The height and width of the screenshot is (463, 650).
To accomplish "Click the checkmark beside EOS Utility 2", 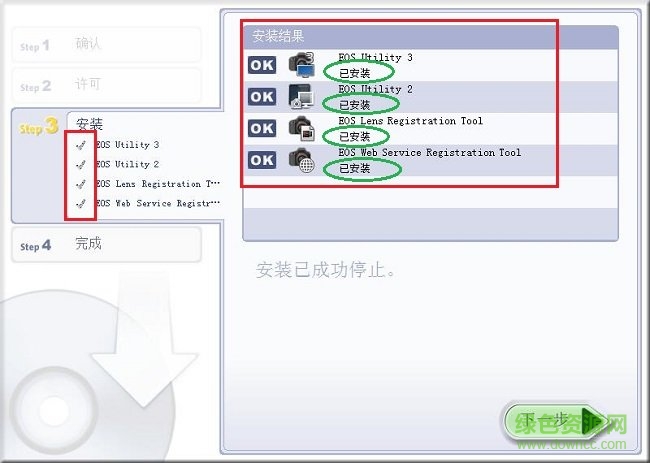I will [81, 164].
